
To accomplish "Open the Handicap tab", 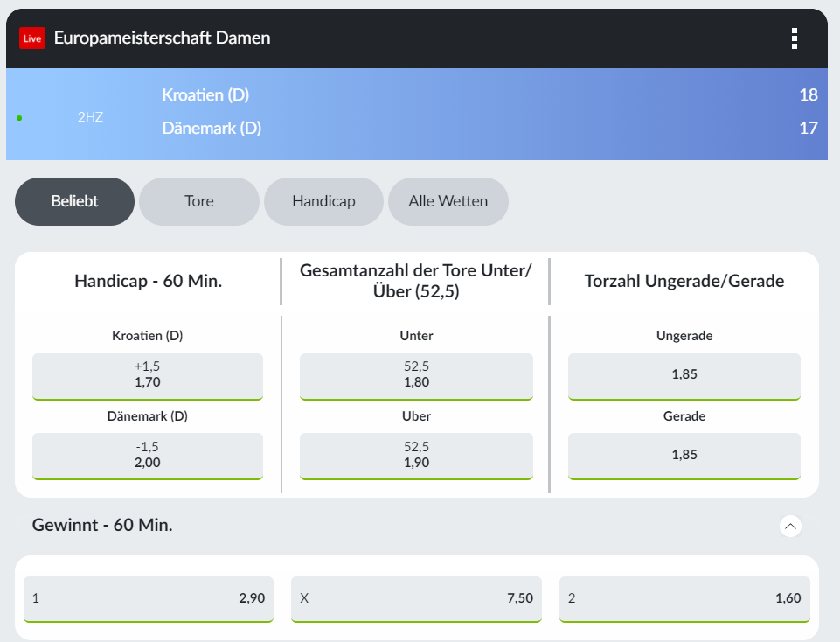I will (323, 201).
